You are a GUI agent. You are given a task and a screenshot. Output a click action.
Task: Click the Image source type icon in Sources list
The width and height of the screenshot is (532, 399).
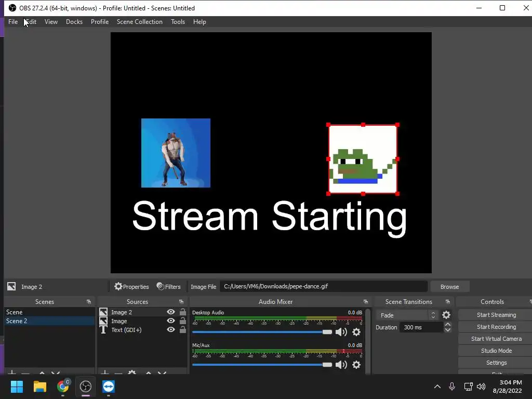[x=103, y=321]
